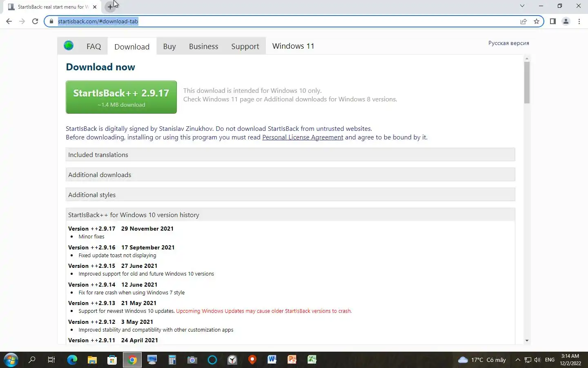Click the 'Download now' heading

pos(100,67)
